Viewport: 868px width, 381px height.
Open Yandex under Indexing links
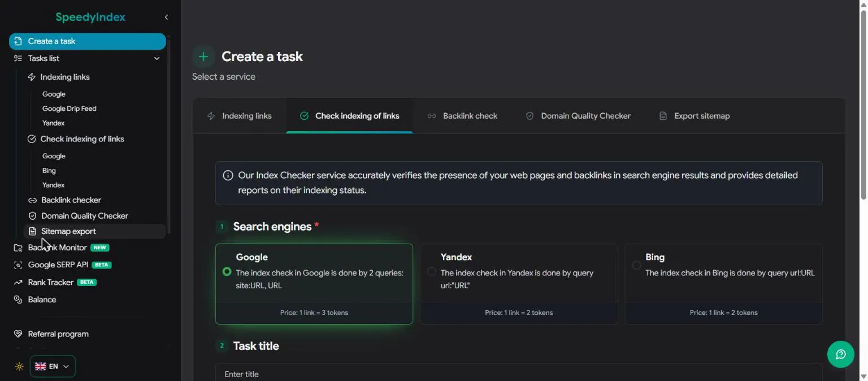54,123
